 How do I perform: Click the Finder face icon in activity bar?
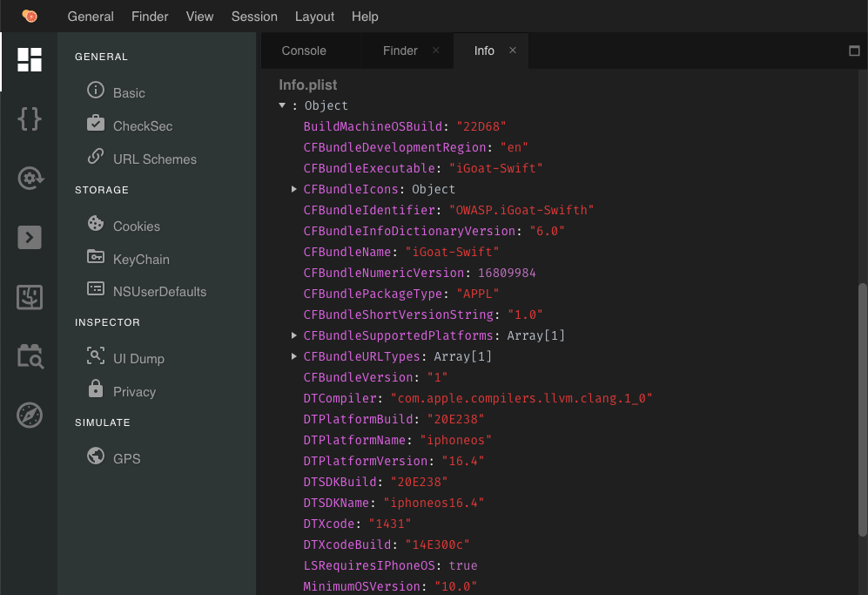29,296
